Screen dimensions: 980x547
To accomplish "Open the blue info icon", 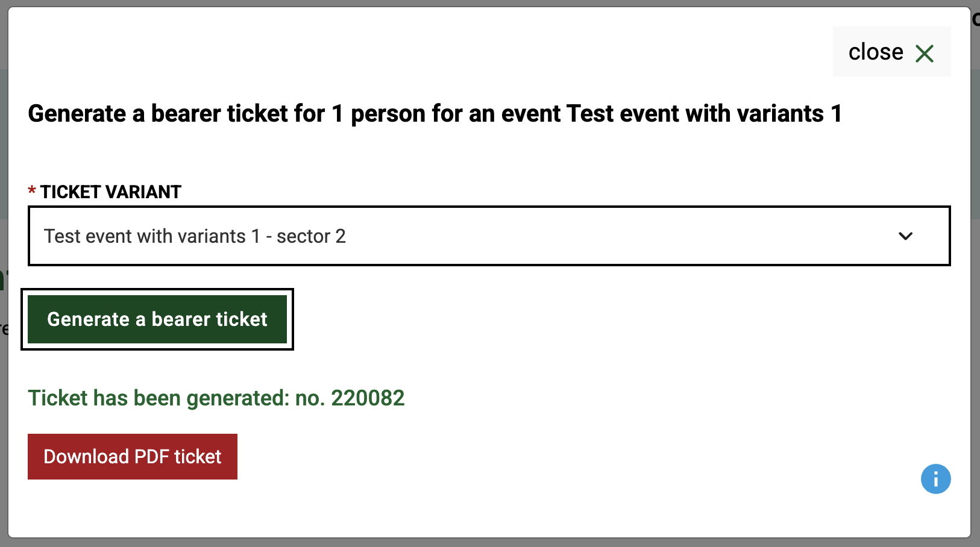I will pos(935,479).
